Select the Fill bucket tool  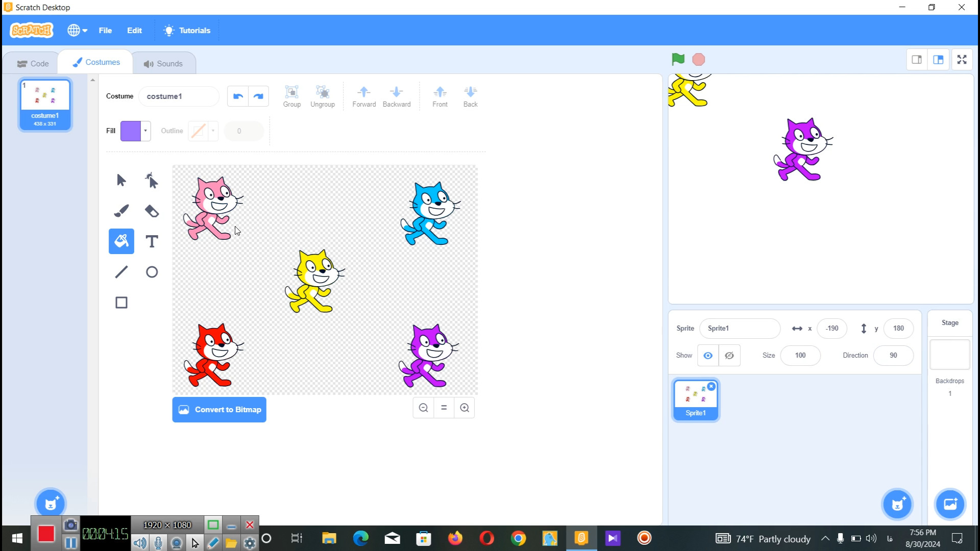[x=121, y=241]
